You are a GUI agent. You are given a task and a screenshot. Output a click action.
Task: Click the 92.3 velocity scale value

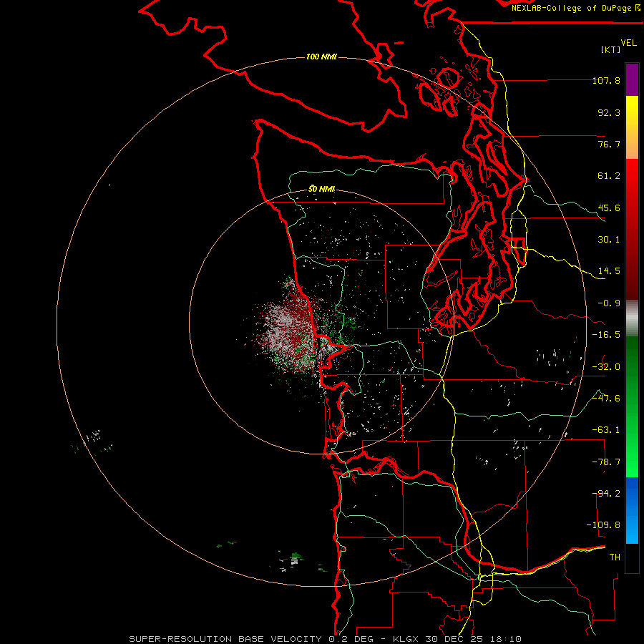point(609,112)
